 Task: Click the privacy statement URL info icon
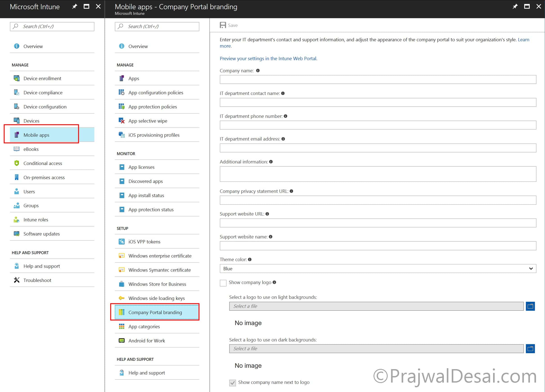[291, 191]
